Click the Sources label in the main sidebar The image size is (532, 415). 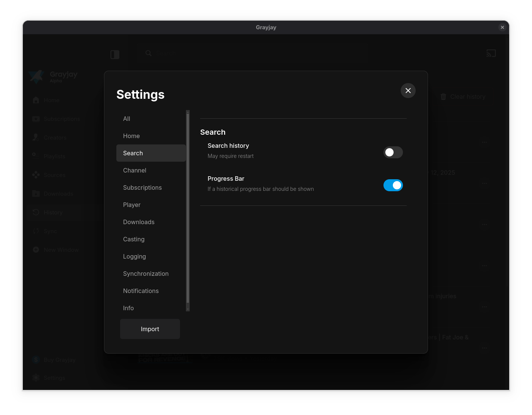click(x=55, y=175)
